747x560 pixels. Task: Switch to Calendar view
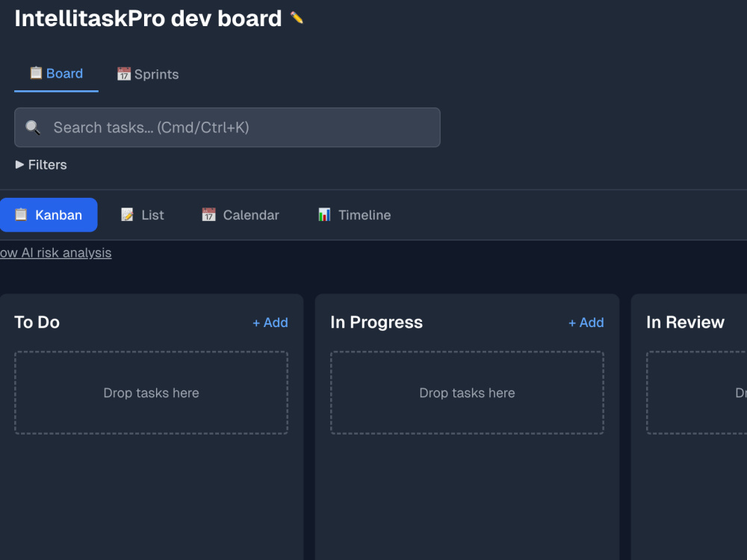241,215
